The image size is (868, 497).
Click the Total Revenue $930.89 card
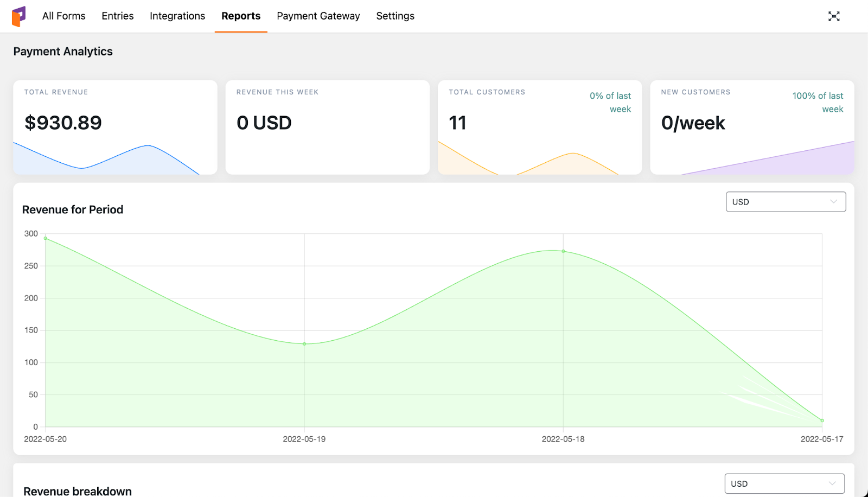click(x=115, y=128)
